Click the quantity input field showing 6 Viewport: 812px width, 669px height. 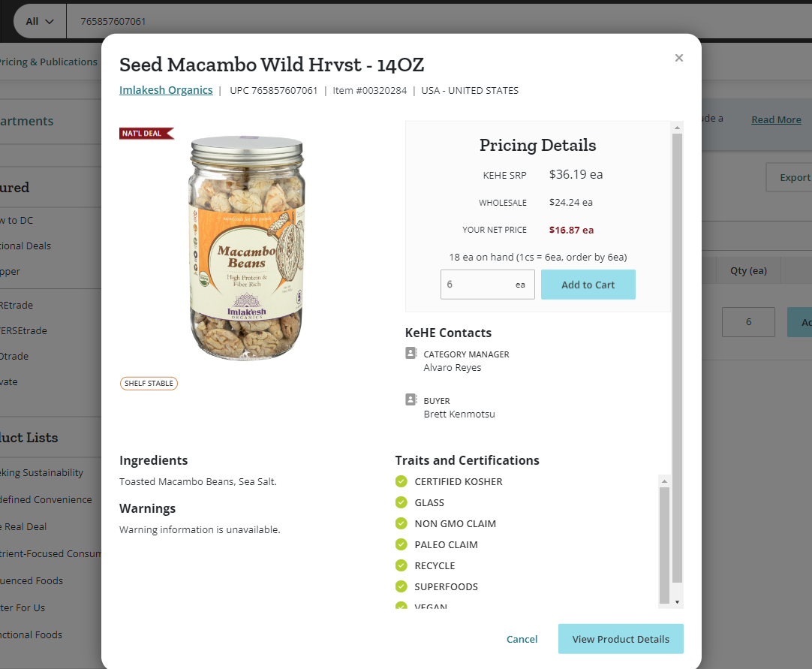click(487, 285)
